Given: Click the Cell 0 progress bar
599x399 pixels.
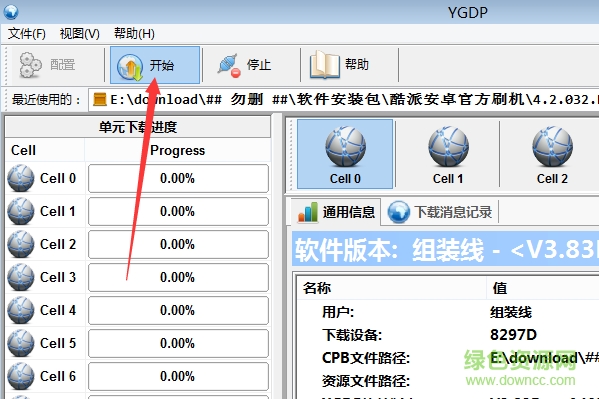Looking at the screenshot, I should point(178,178).
